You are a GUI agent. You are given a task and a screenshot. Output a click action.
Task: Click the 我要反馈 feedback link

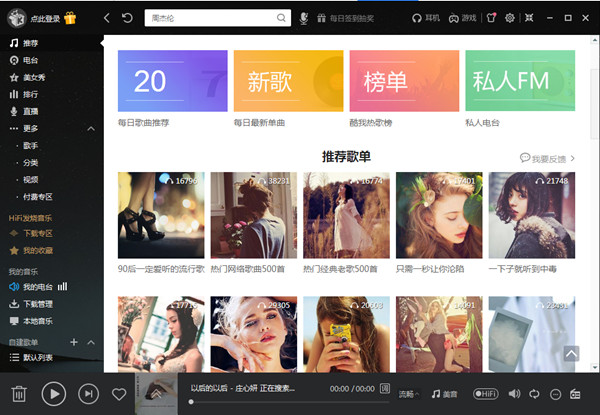547,158
